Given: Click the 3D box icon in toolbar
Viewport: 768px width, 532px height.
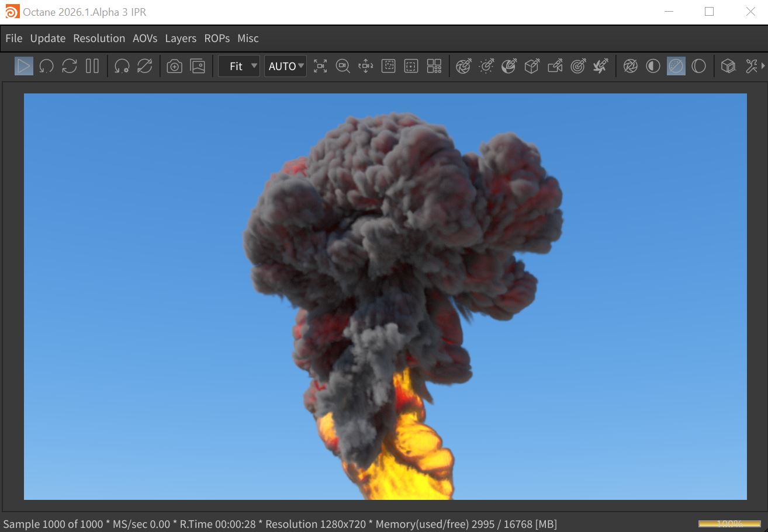Looking at the screenshot, I should tap(728, 66).
